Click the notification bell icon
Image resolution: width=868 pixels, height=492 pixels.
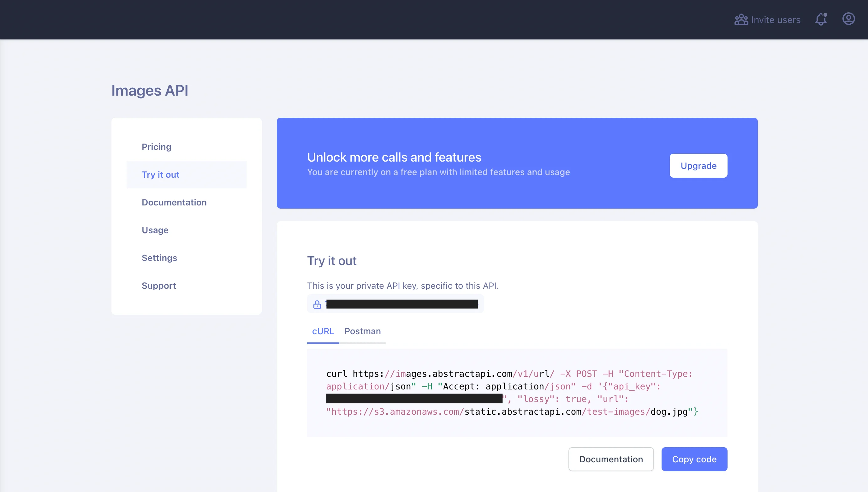(821, 19)
